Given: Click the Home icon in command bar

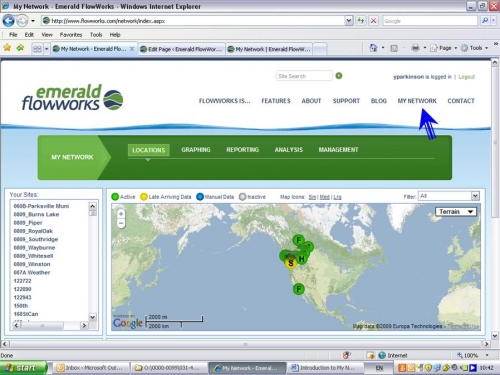Looking at the screenshot, I should pyautogui.click(x=373, y=48).
